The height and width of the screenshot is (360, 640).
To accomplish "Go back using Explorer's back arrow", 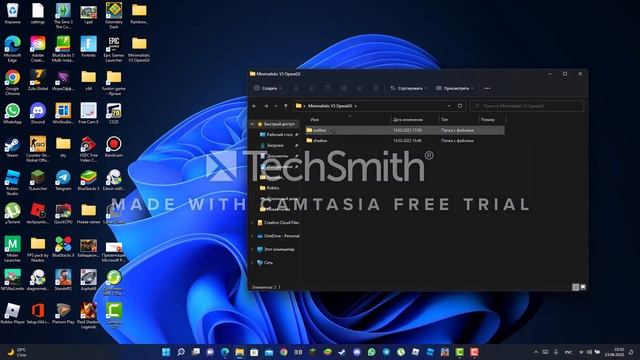I will [254, 106].
